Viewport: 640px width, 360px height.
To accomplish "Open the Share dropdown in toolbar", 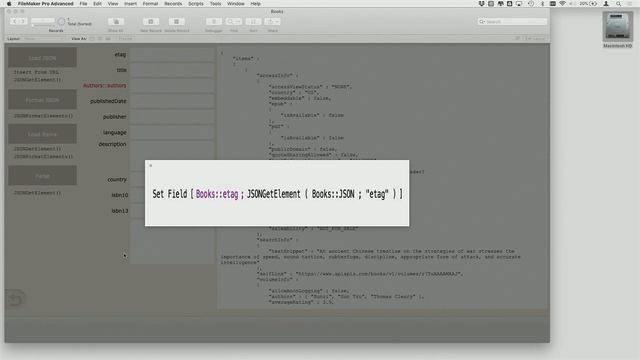I will click(x=272, y=22).
